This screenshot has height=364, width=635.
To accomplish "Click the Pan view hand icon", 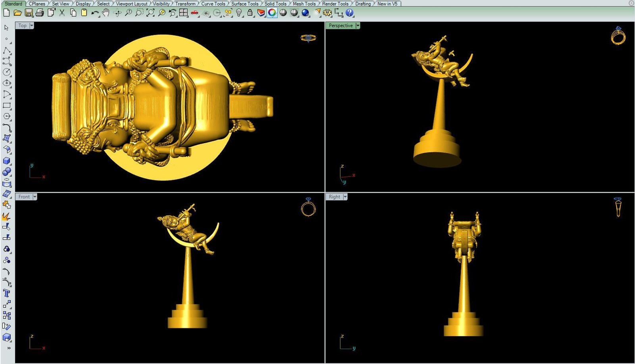I will tap(106, 13).
